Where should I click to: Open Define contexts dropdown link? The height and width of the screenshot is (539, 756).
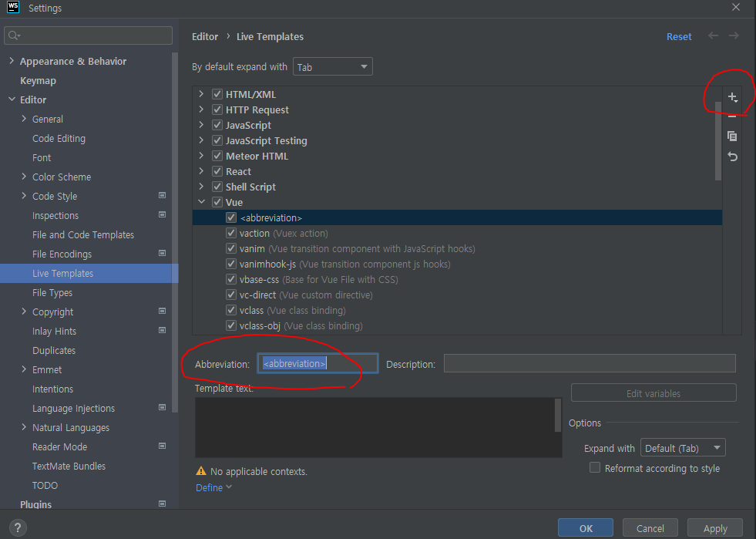click(x=213, y=487)
